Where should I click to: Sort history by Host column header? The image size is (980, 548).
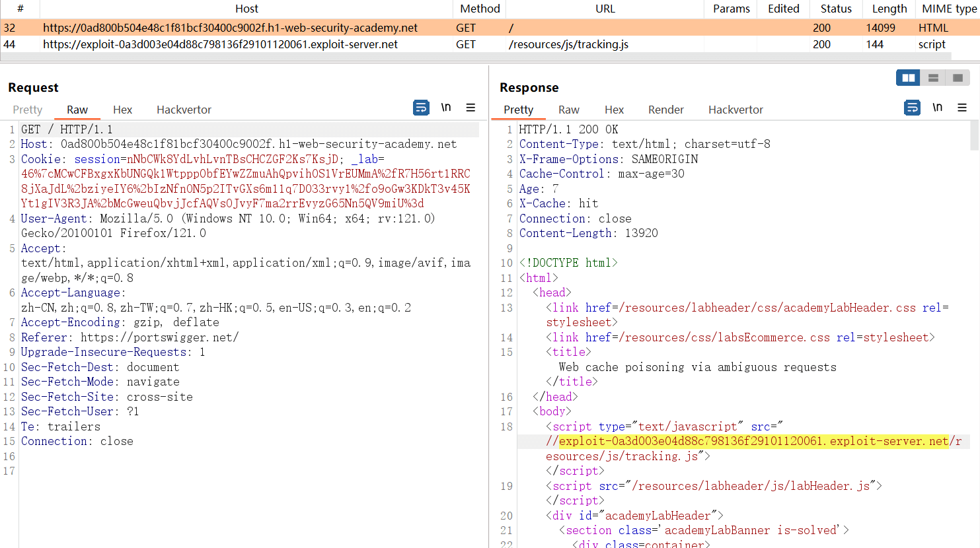click(246, 9)
